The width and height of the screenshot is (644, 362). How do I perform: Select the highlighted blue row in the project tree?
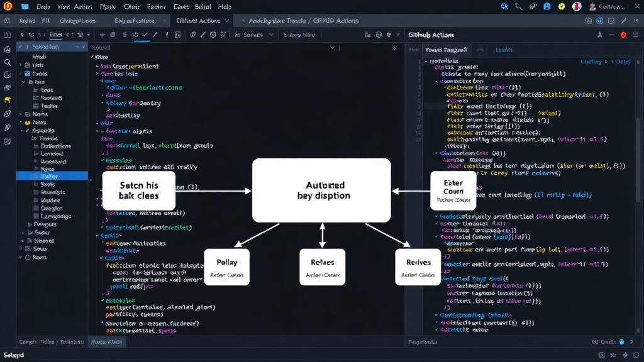(52, 176)
